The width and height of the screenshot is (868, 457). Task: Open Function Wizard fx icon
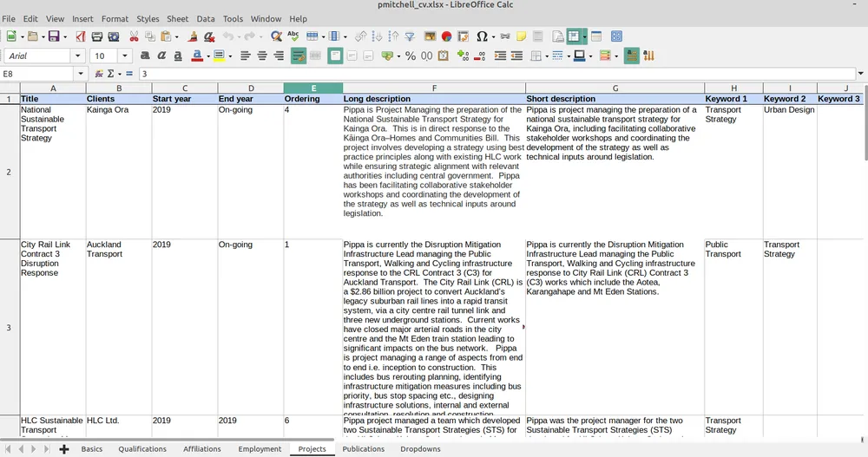pyautogui.click(x=99, y=74)
